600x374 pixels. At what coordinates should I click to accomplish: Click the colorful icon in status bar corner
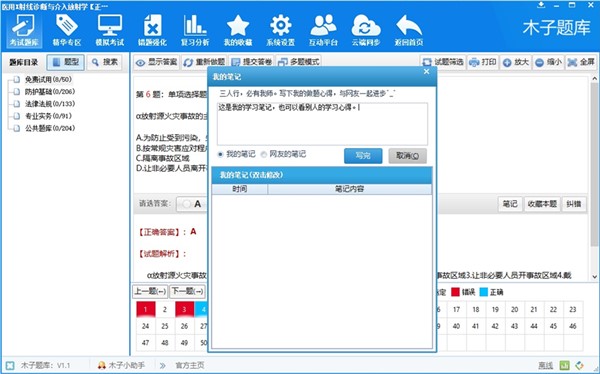[x=579, y=365]
